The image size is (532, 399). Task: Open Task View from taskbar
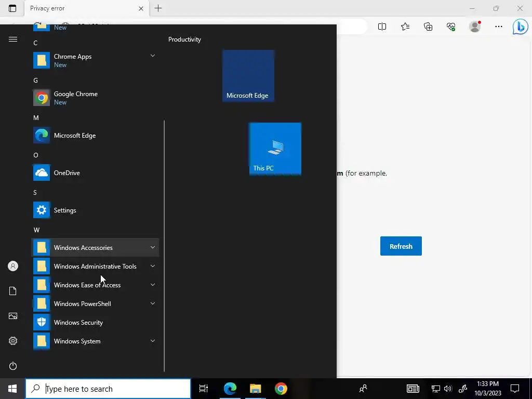pos(204,389)
